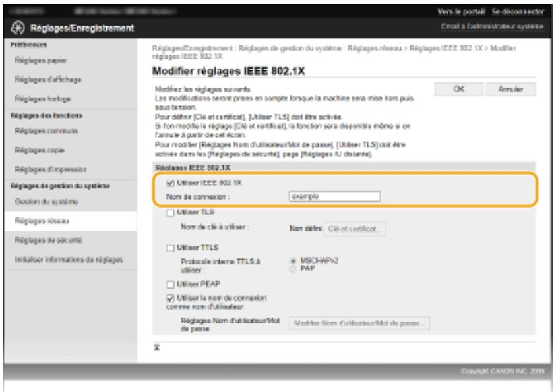Select the PAP radio button
This screenshot has height=392, width=554.
[293, 269]
